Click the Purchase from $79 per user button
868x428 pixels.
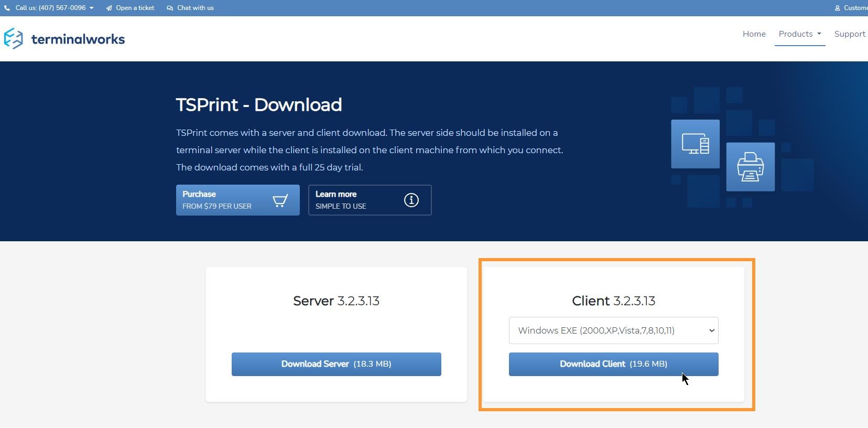pos(238,200)
